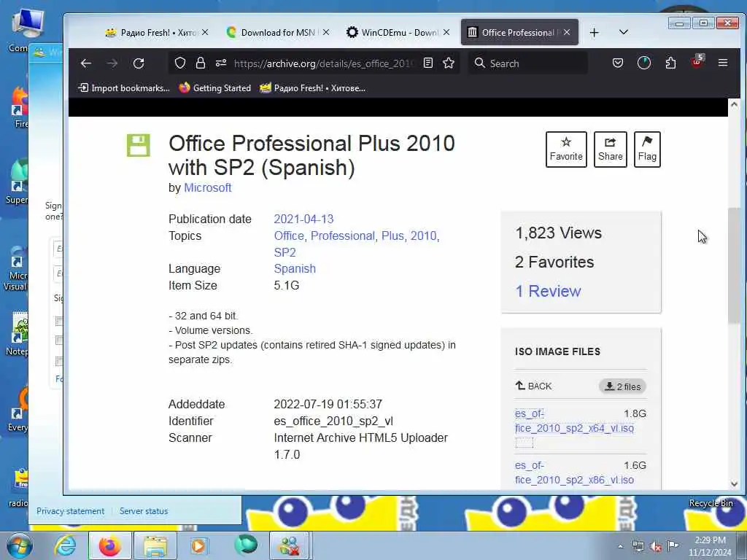Switch to the messenger app in taskbar
The image size is (747, 560).
pos(290,545)
